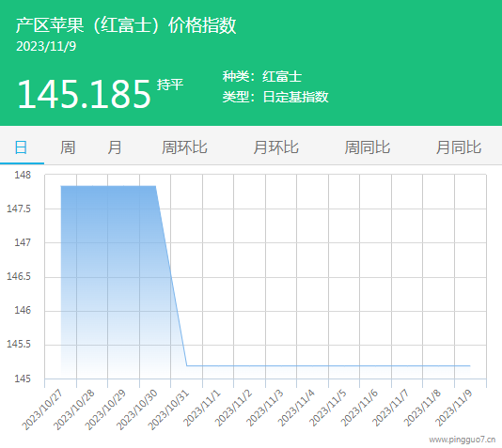Screen dimensions: 502x448
Task: Switch to the 周 weekly tab
Action: (x=68, y=147)
